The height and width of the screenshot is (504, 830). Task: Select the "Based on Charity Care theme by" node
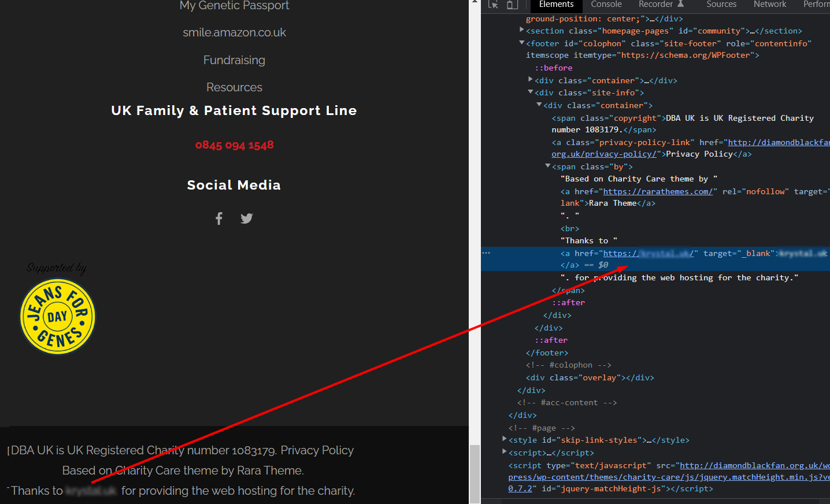(x=639, y=179)
